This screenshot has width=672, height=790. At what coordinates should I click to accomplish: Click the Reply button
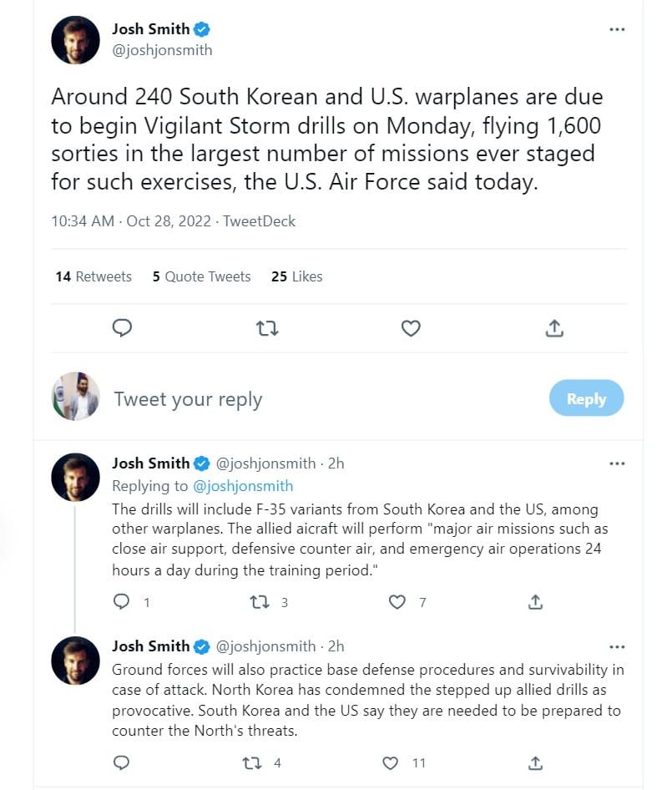point(586,398)
